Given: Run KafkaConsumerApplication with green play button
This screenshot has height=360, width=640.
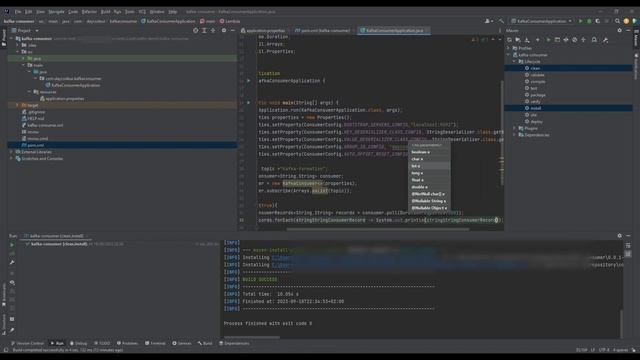Looking at the screenshot, I should click(580, 21).
